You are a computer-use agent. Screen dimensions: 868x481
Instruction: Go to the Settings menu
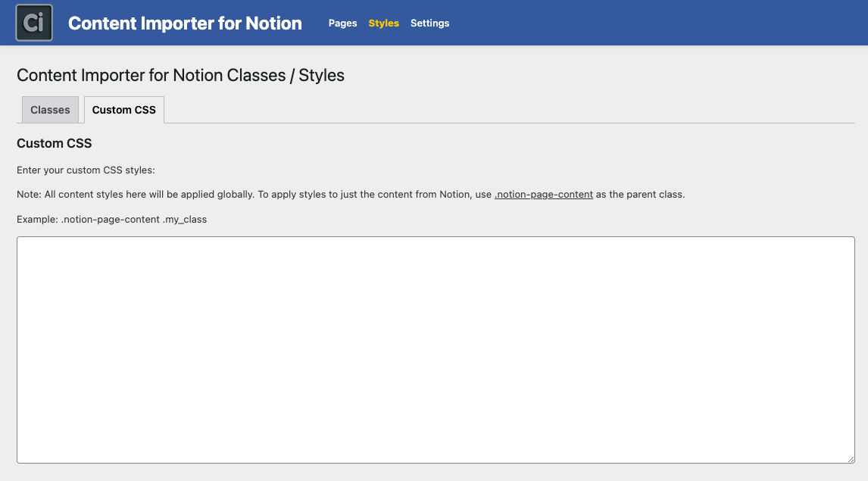click(429, 23)
